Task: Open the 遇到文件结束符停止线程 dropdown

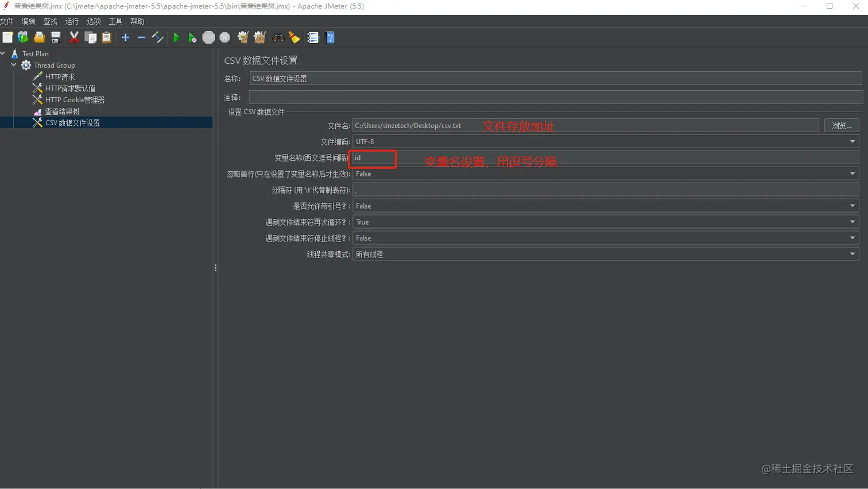Action: (606, 238)
